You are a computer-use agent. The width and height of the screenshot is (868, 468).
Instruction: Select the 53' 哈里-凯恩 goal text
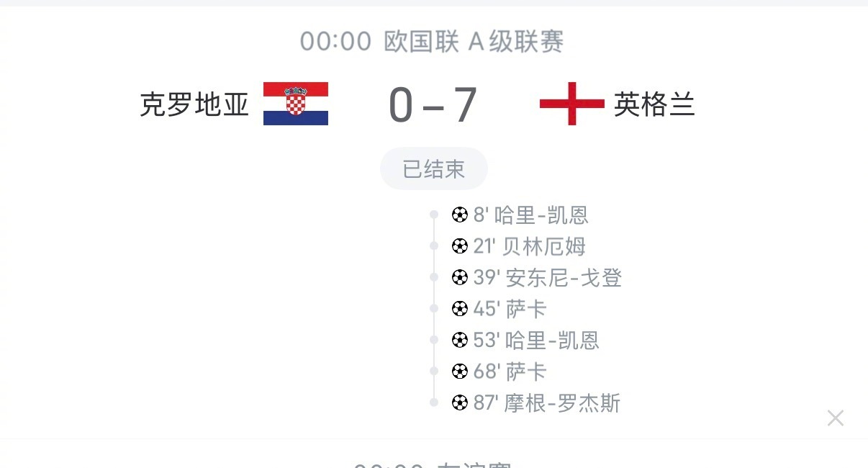pyautogui.click(x=536, y=340)
